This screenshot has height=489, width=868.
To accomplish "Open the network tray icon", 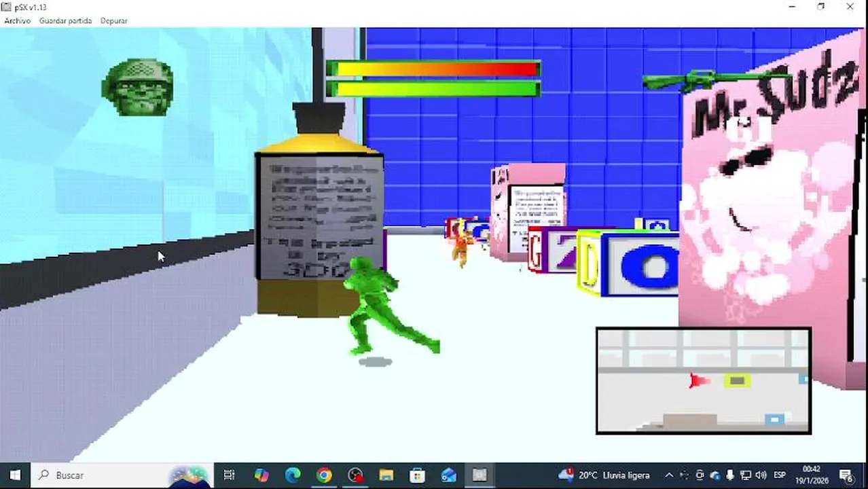I will pos(745,475).
